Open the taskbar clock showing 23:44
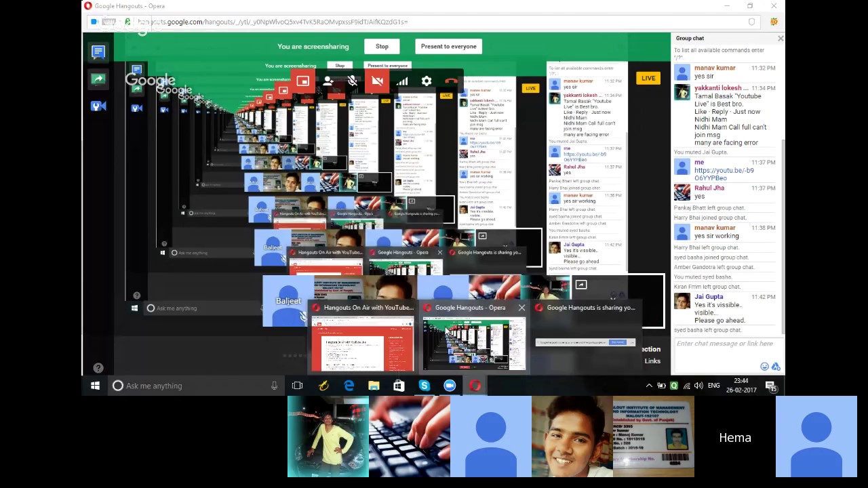This screenshot has height=488, width=868. click(x=741, y=386)
